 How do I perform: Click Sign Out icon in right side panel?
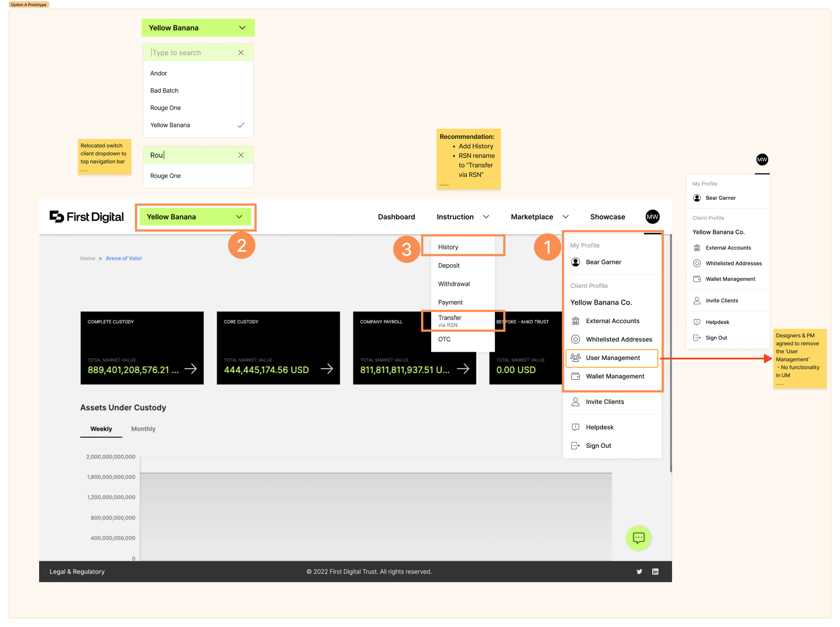coord(697,338)
